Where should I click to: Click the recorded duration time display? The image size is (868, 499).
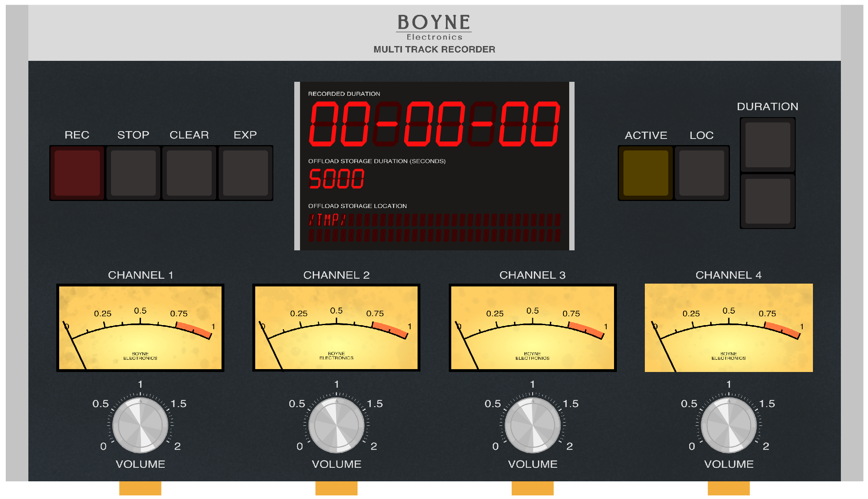point(434,124)
